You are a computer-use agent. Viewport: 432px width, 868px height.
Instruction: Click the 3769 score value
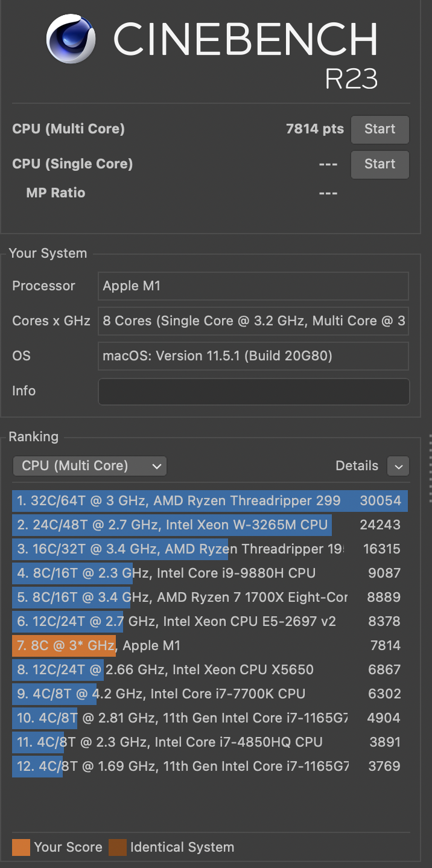tap(384, 766)
